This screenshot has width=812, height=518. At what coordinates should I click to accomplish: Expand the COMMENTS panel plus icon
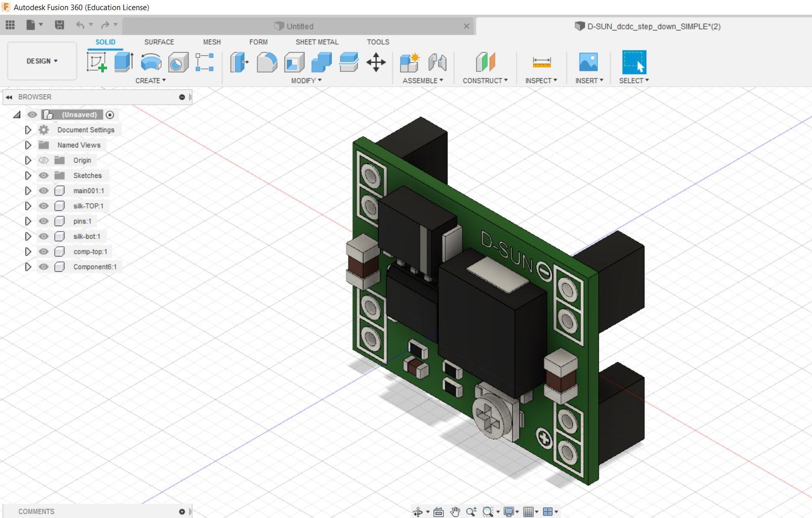click(x=182, y=512)
